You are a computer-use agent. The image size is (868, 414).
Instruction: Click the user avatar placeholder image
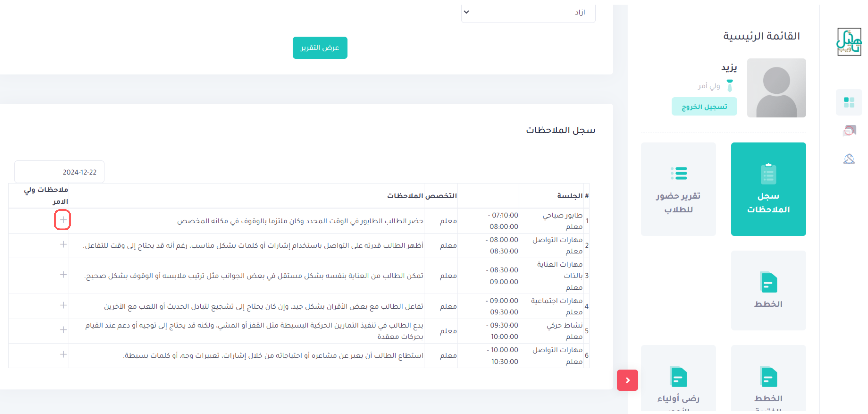click(776, 88)
